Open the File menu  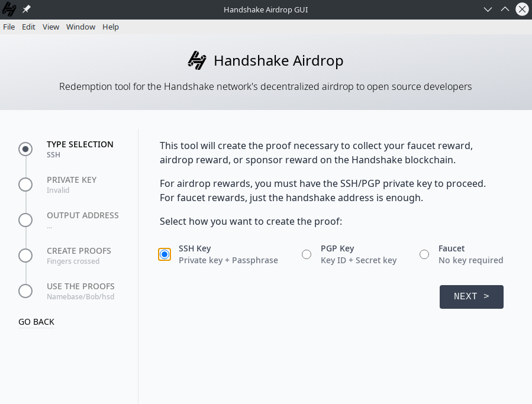pyautogui.click(x=9, y=27)
